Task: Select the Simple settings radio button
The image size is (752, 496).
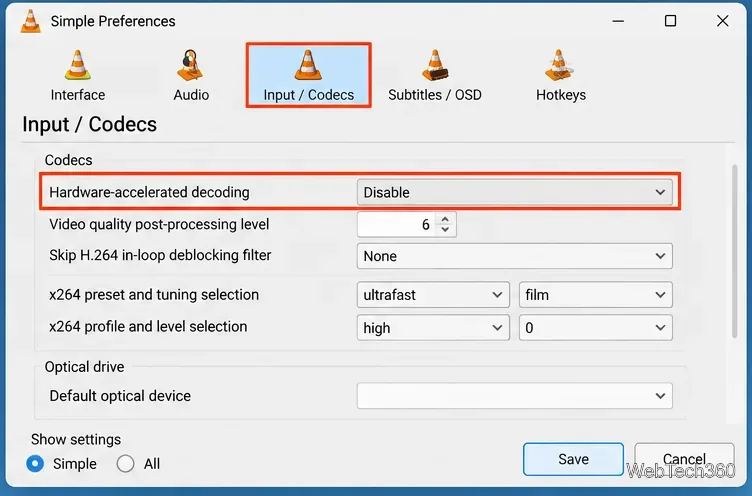Action: coord(35,463)
